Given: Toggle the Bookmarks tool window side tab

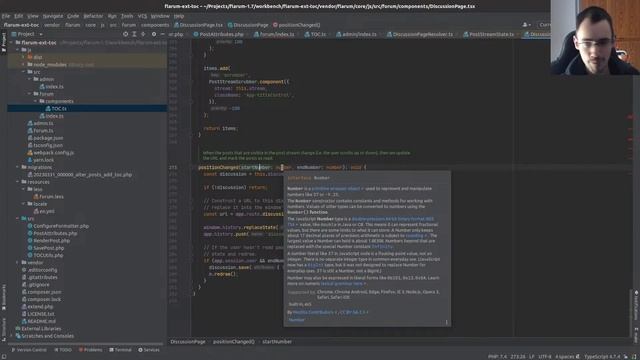Looking at the screenshot, I should click(4, 297).
